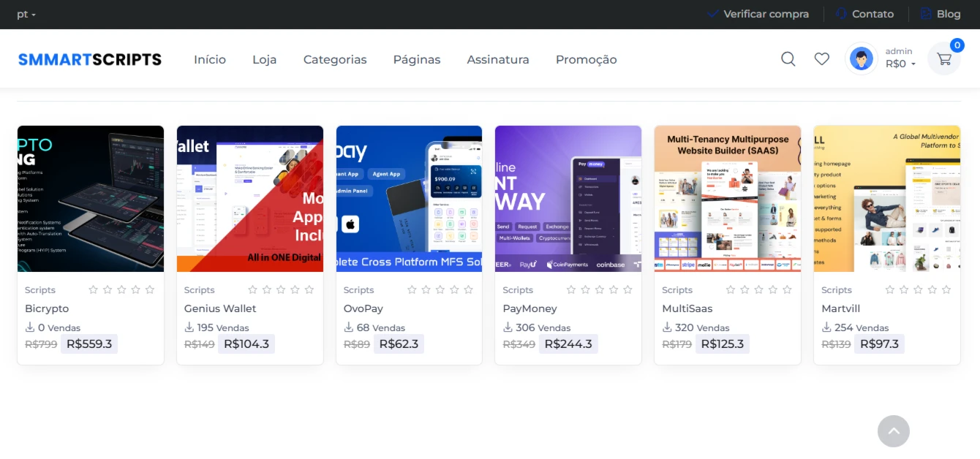
Task: Click the Scripts category on Genius Wallet card
Action: click(x=200, y=290)
